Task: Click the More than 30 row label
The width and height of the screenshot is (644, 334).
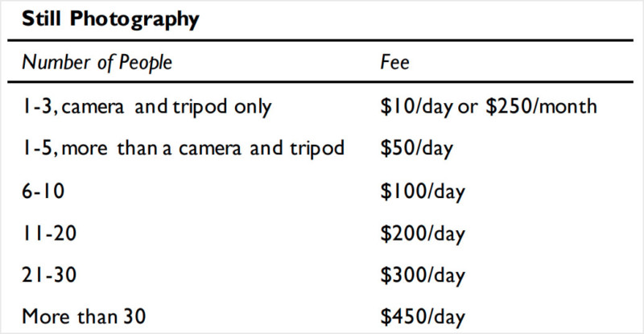Action: pyautogui.click(x=84, y=317)
